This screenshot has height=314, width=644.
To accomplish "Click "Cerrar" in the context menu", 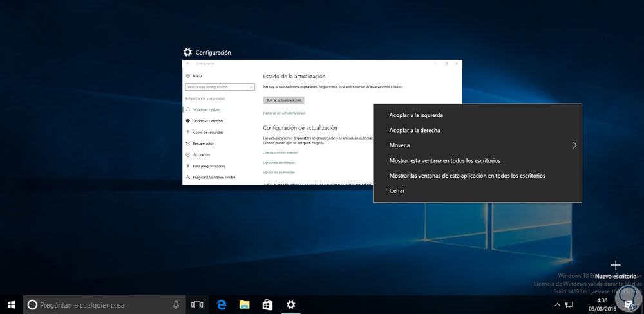I will tap(397, 190).
